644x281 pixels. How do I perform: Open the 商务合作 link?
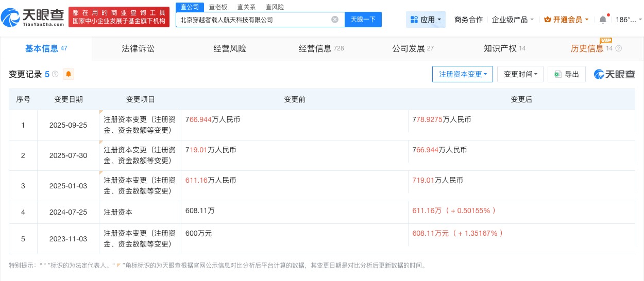(x=468, y=20)
